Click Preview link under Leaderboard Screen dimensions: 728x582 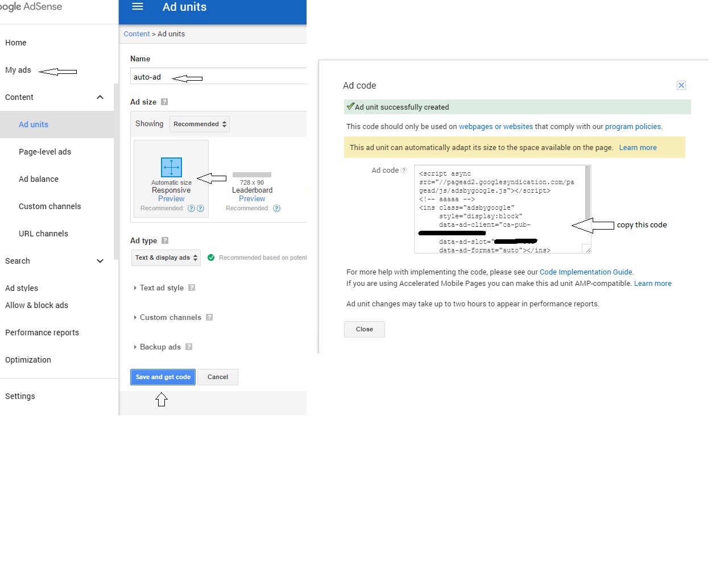252,199
